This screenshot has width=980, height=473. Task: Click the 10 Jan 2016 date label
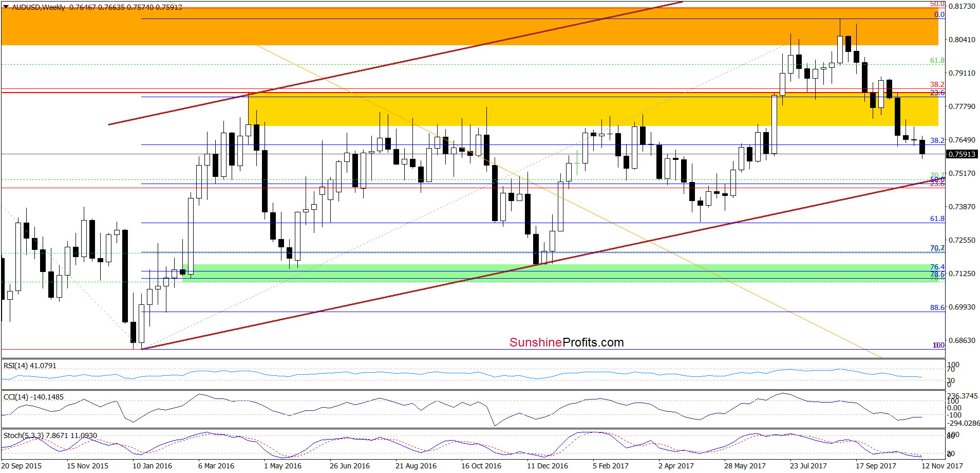click(152, 466)
